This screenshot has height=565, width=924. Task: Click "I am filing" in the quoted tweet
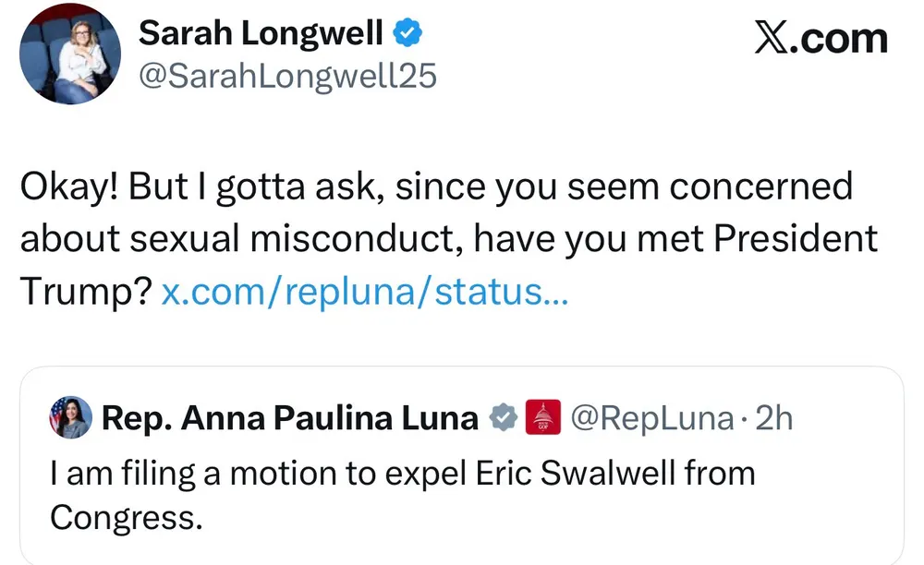[109, 474]
